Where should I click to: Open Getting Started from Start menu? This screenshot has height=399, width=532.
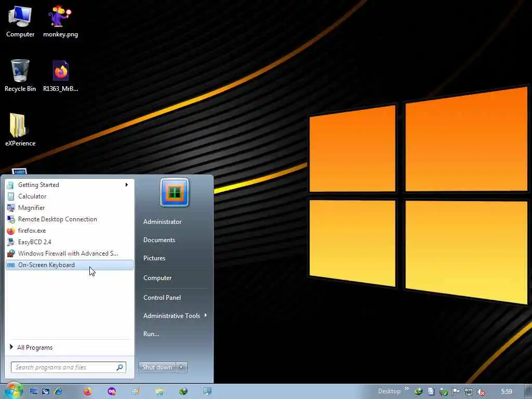click(x=69, y=184)
